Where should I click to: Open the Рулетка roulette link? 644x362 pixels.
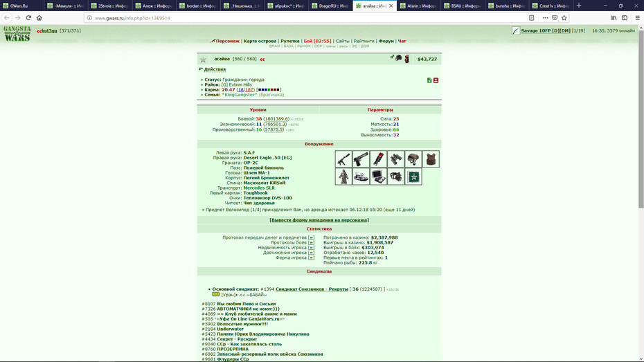[290, 41]
